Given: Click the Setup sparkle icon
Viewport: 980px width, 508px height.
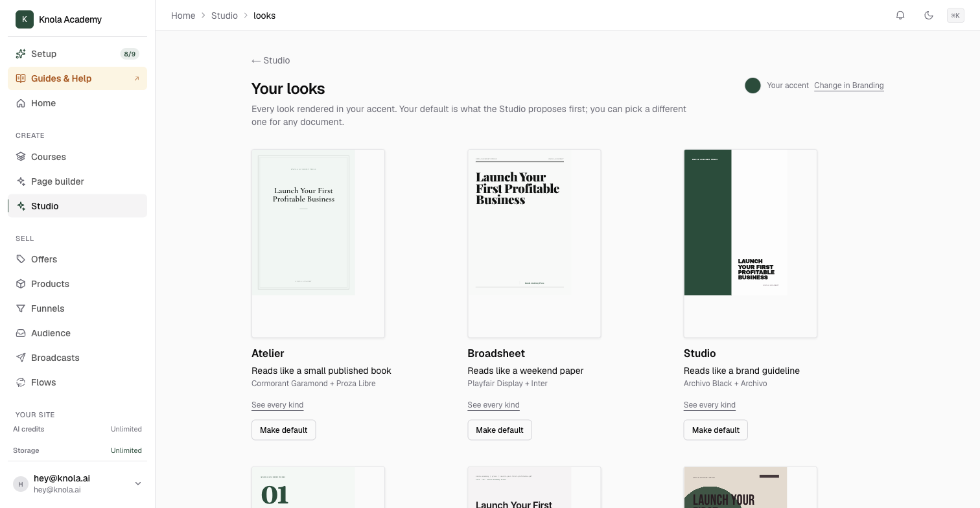Looking at the screenshot, I should click(21, 54).
